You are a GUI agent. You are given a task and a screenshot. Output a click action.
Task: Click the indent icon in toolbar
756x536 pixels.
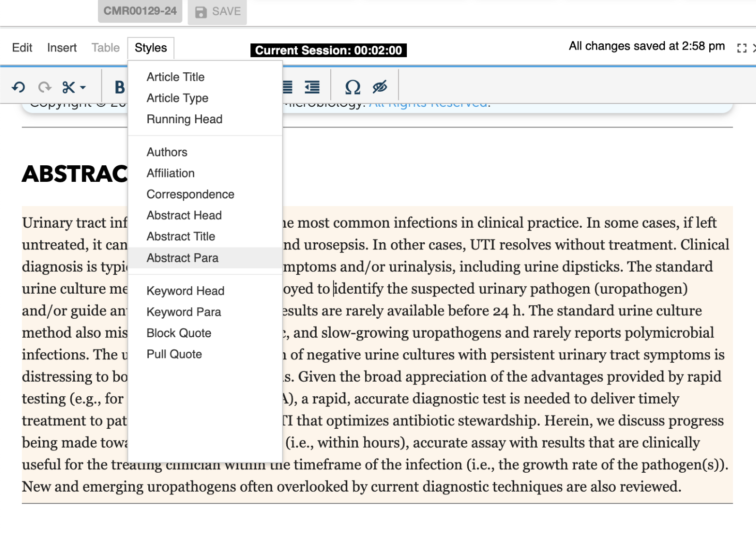[312, 87]
